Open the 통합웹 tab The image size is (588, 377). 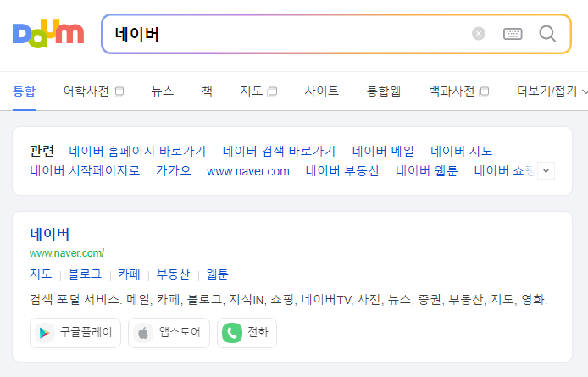(x=384, y=91)
